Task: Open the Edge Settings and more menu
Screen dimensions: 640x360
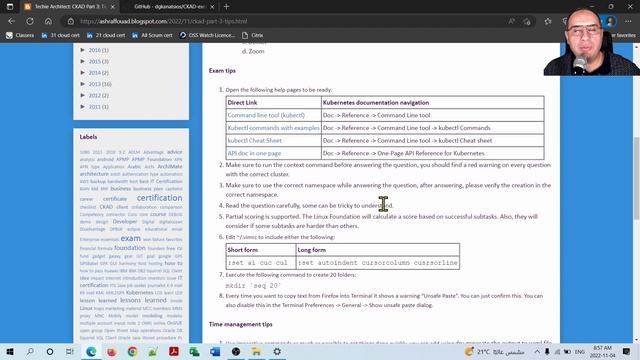Action: [628, 21]
